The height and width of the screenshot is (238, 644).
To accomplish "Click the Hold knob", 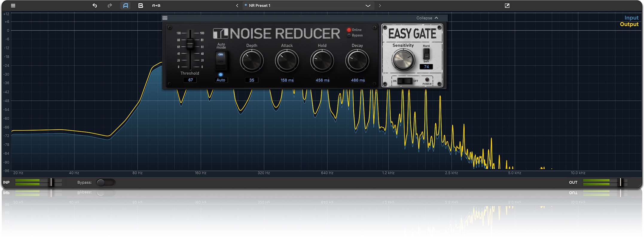I will (322, 61).
